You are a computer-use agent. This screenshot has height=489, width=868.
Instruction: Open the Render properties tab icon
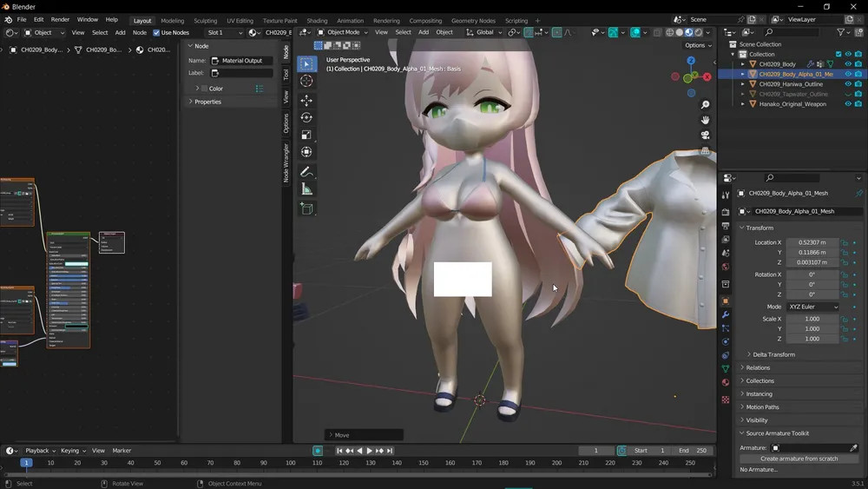(x=726, y=212)
